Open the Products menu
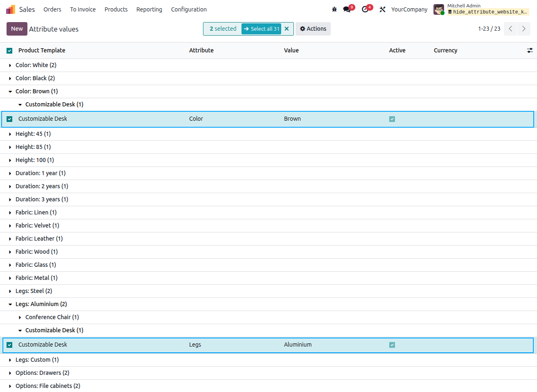Image resolution: width=537 pixels, height=392 pixels. (116, 9)
